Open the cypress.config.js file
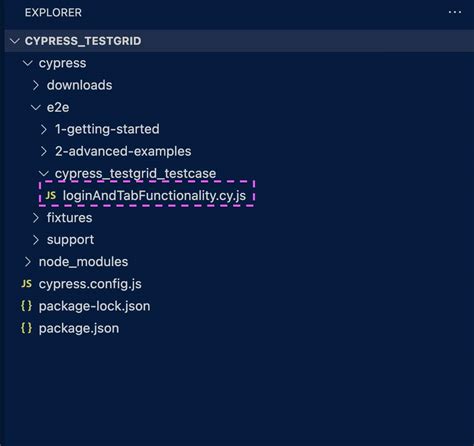The height and width of the screenshot is (446, 474). coord(90,284)
